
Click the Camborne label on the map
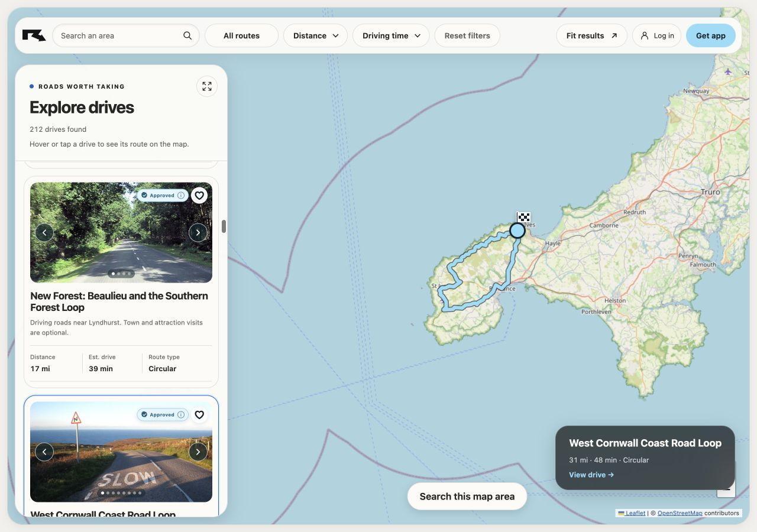604,225
